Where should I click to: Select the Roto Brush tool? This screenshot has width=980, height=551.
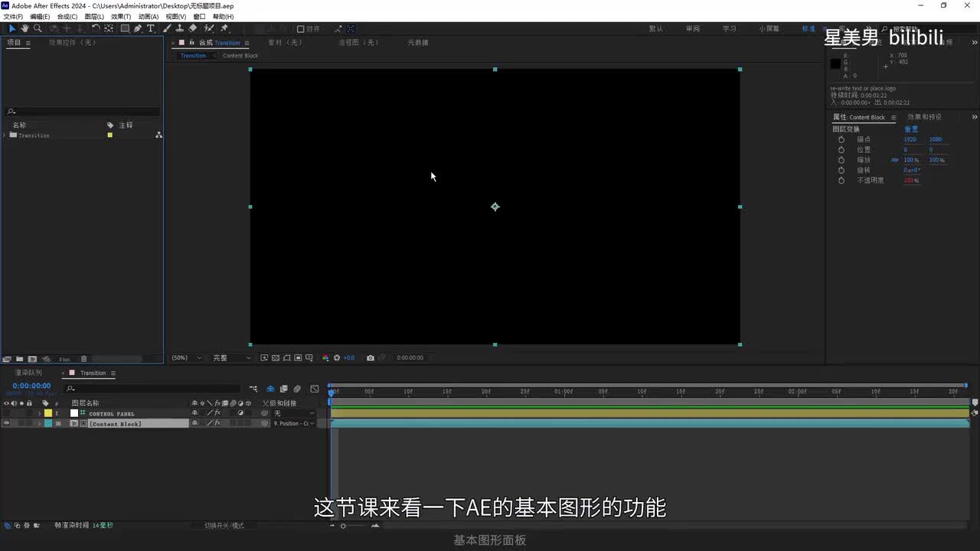pos(209,28)
